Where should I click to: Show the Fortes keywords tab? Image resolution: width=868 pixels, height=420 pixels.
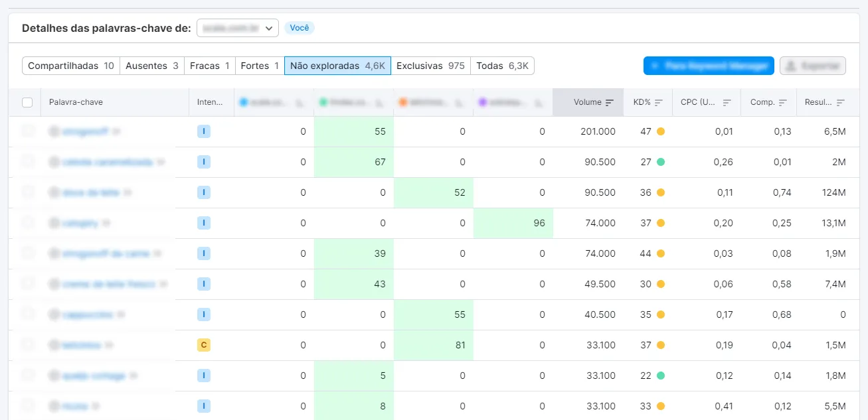(260, 66)
